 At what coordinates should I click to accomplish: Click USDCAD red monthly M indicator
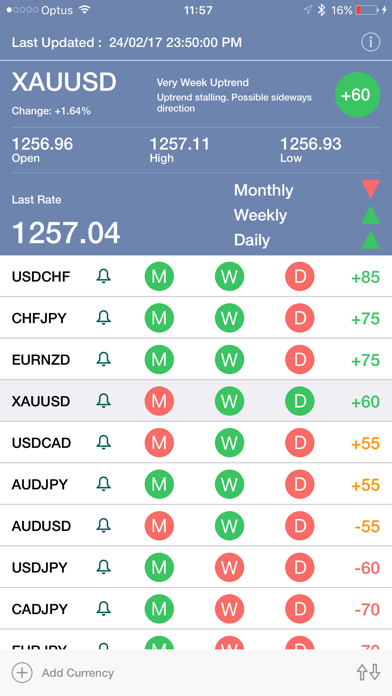159,443
